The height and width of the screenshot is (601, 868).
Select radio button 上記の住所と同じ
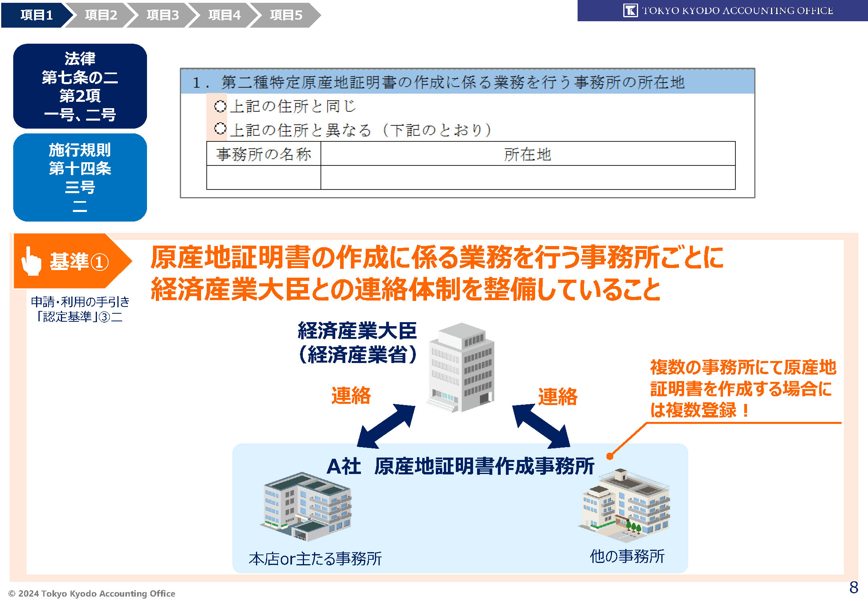(x=220, y=106)
